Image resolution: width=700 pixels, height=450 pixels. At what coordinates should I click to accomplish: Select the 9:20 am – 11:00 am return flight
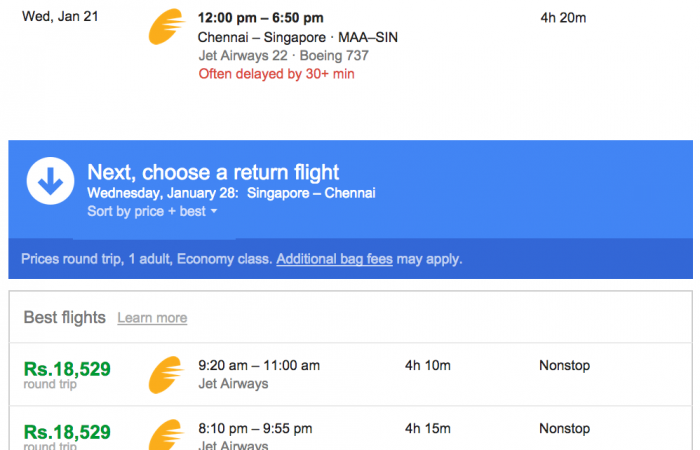(259, 366)
